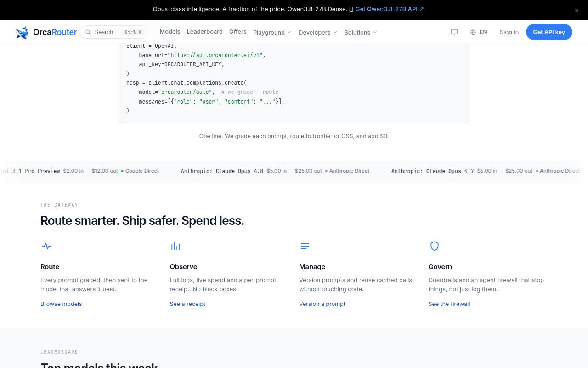Click the Google Direct ticker label
The height and width of the screenshot is (368, 588).
click(x=142, y=171)
